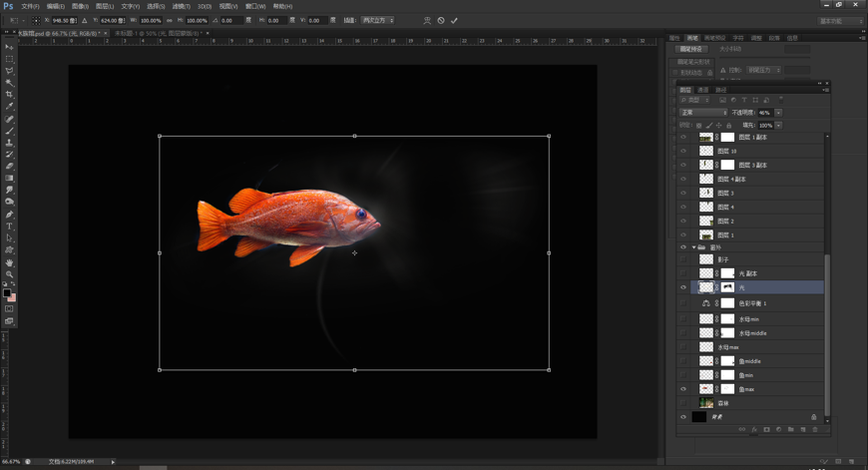Switch to the 通道 channels tab
This screenshot has width=868, height=470.
703,90
